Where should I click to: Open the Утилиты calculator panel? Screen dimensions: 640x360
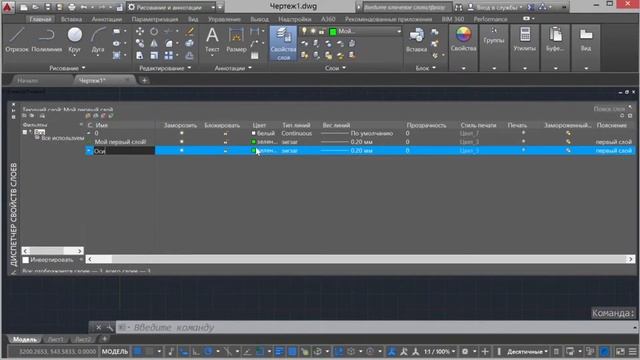coord(525,40)
